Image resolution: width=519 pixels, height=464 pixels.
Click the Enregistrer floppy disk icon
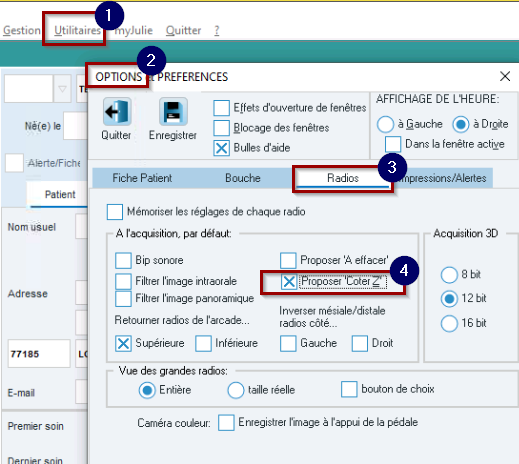click(x=173, y=112)
